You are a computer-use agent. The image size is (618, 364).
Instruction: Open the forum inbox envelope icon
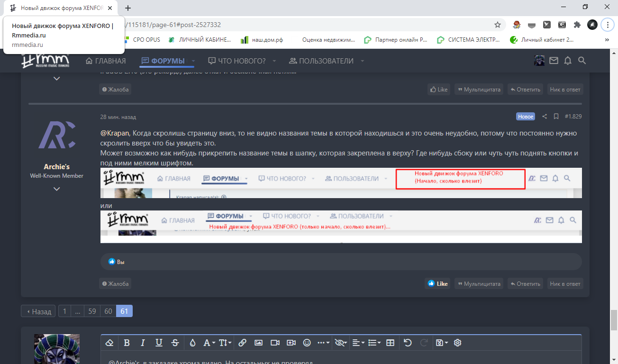click(x=554, y=61)
